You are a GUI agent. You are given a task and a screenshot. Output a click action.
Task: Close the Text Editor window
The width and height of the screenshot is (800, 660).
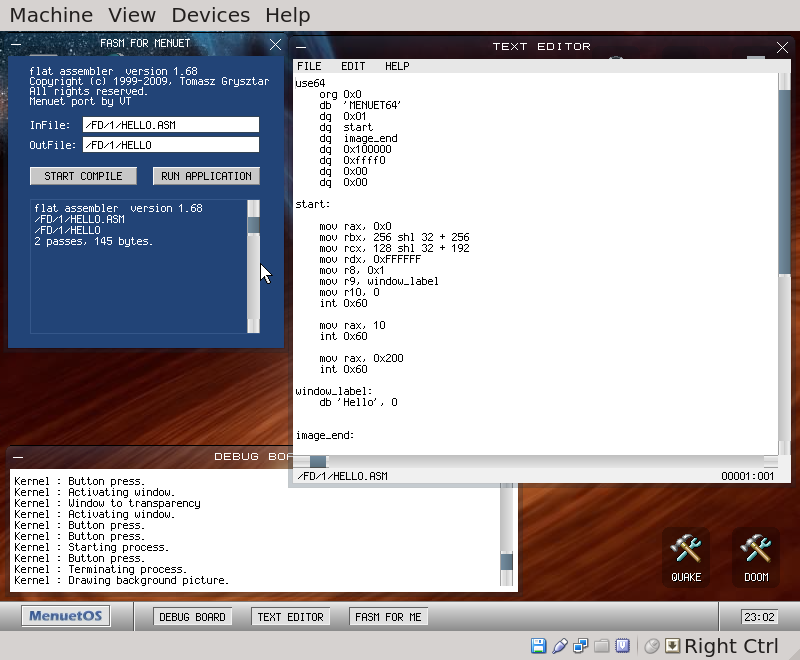tap(782, 47)
